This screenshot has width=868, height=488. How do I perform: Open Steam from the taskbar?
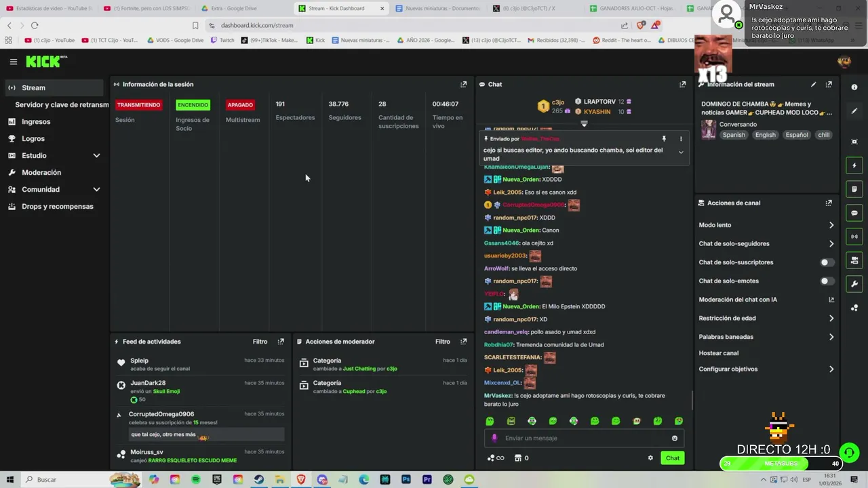pos(258,480)
